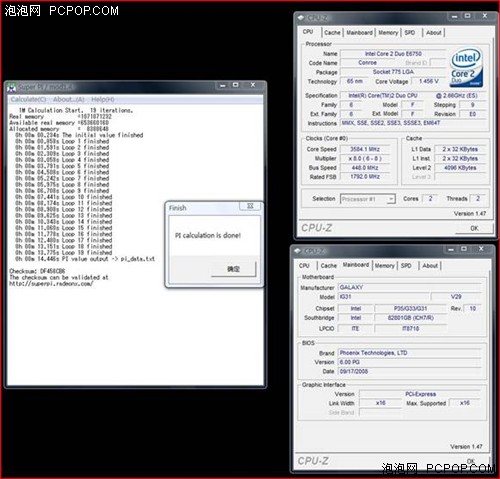
Task: Select the SPD tab in lower CPU-Z
Action: (x=406, y=266)
